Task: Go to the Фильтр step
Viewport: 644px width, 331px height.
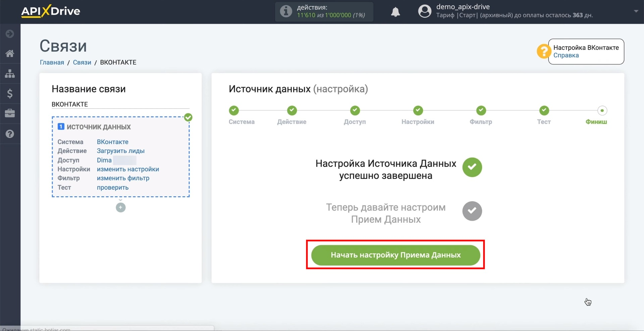Action: pyautogui.click(x=481, y=110)
